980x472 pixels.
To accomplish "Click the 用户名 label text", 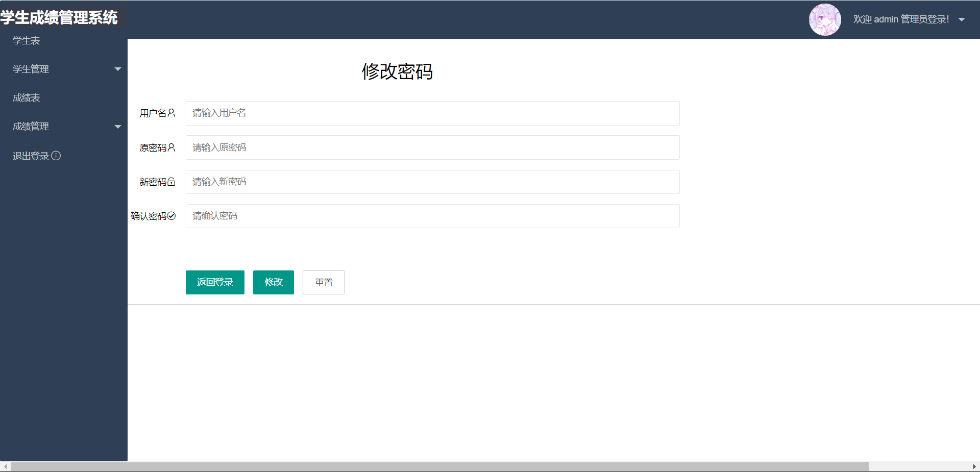I will pyautogui.click(x=153, y=113).
